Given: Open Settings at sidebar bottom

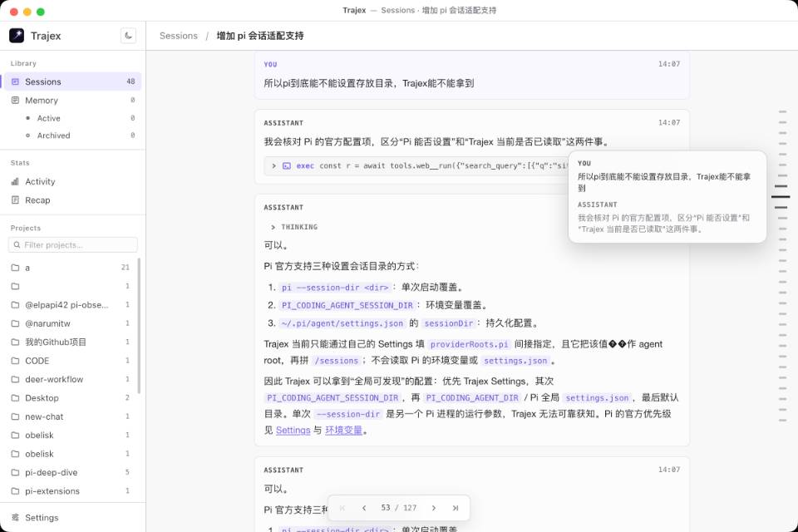Looking at the screenshot, I should point(73,517).
